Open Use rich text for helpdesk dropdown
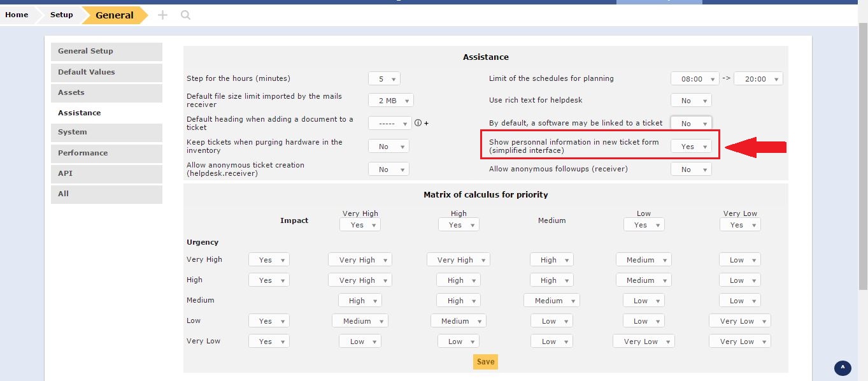 pyautogui.click(x=691, y=101)
